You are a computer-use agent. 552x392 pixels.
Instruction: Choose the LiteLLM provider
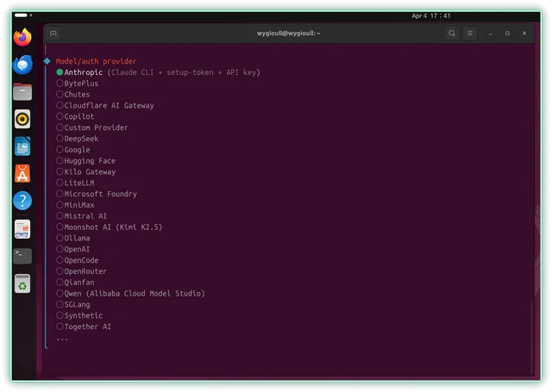coord(75,183)
